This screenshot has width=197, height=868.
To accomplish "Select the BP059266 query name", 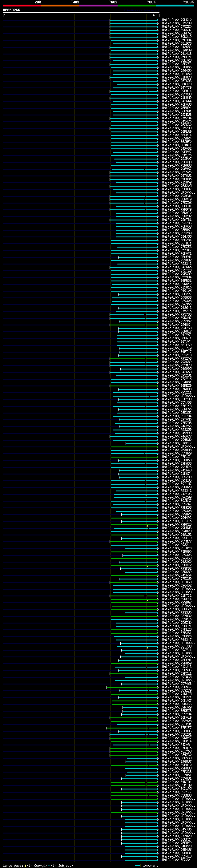I will point(11,10).
